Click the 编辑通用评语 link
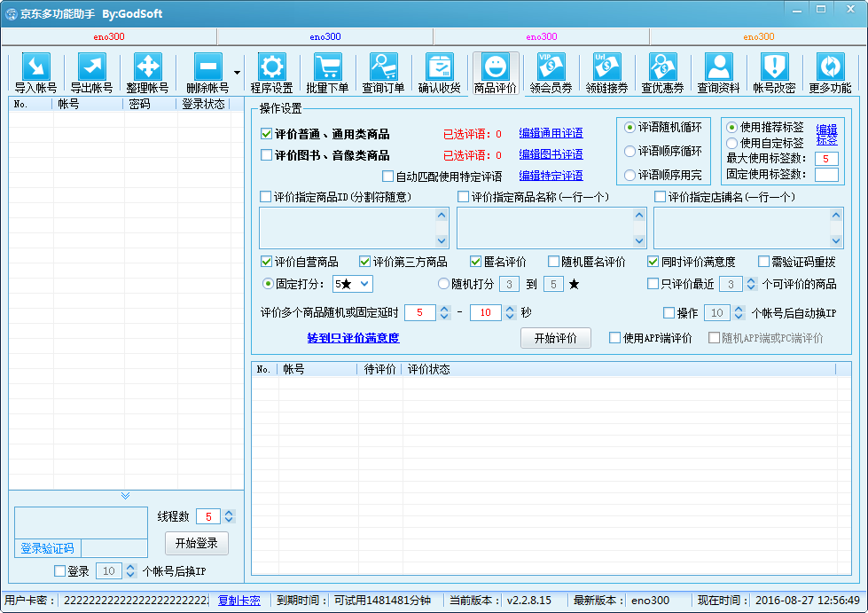Image resolution: width=868 pixels, height=613 pixels. click(551, 133)
